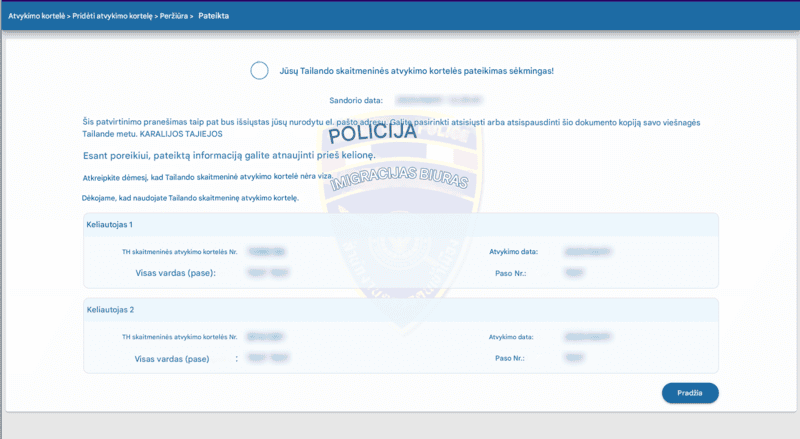
Task: Click the submission success message text
Action: (x=416, y=71)
